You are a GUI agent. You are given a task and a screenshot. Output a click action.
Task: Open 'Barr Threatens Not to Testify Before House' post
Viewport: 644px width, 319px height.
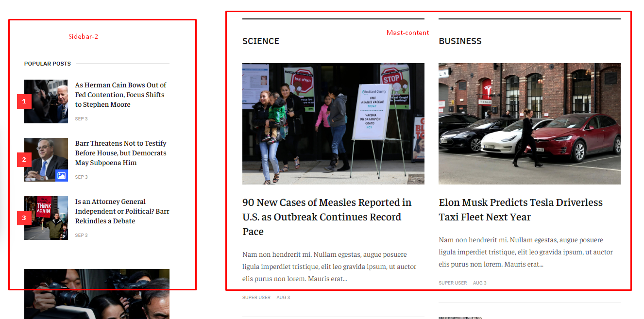(x=121, y=153)
